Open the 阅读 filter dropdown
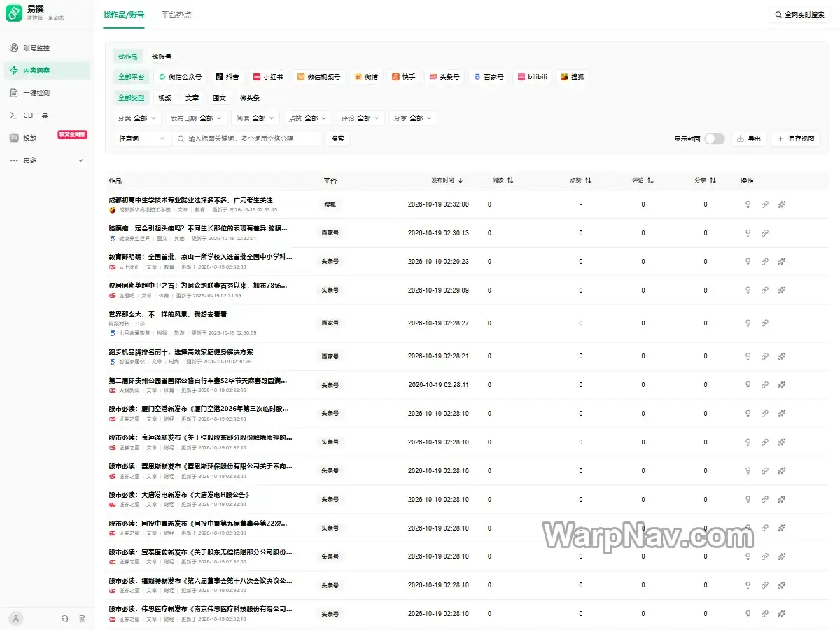 tap(255, 118)
